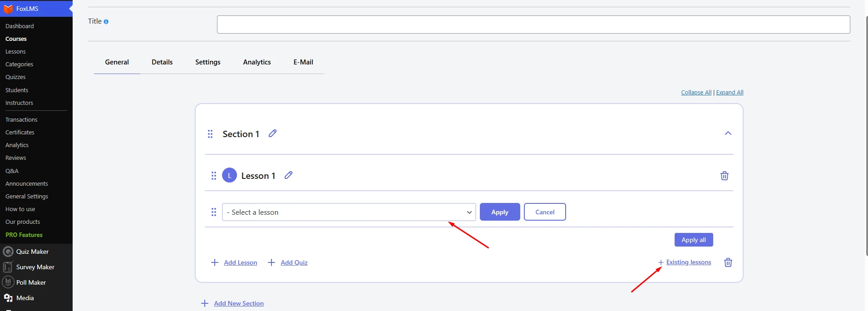Click inside the Title text field
This screenshot has width=868, height=311.
point(533,25)
